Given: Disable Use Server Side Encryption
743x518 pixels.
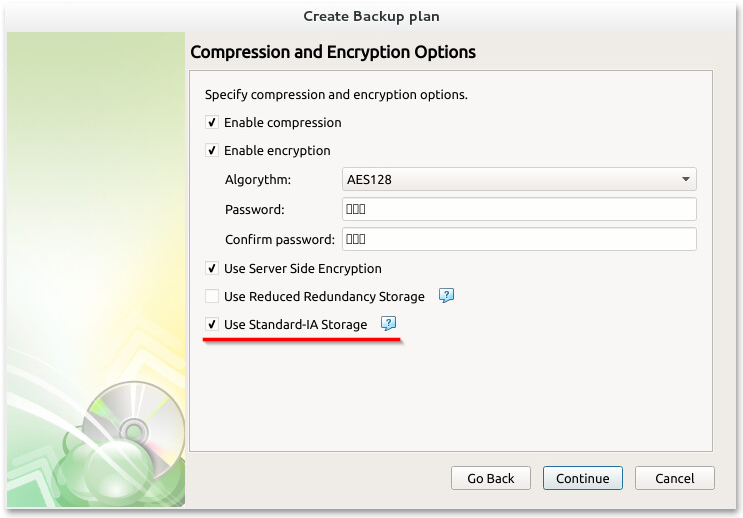Looking at the screenshot, I should [x=212, y=269].
